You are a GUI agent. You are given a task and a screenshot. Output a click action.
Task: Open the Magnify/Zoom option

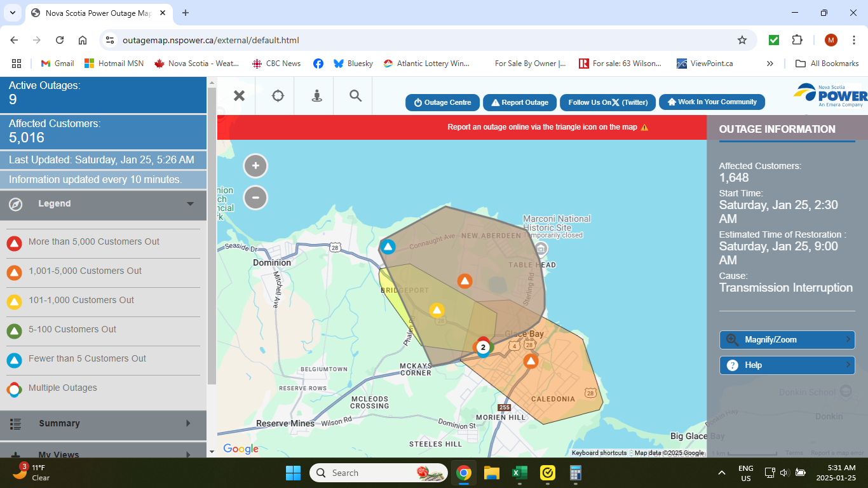(x=787, y=340)
